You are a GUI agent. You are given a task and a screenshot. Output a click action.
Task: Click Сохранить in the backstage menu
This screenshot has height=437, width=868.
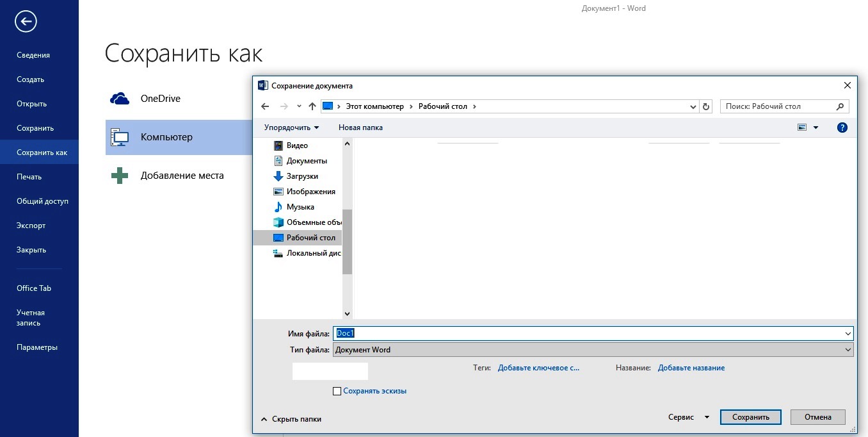(35, 128)
